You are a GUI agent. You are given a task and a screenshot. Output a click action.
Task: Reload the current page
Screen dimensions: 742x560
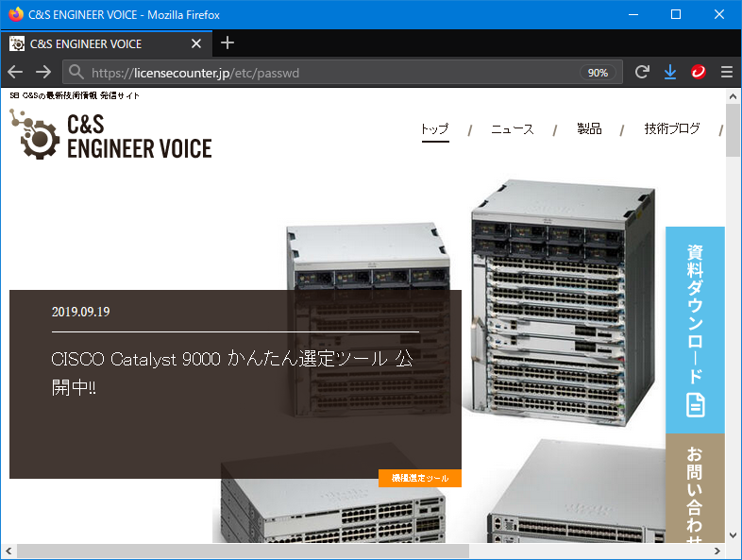[642, 72]
